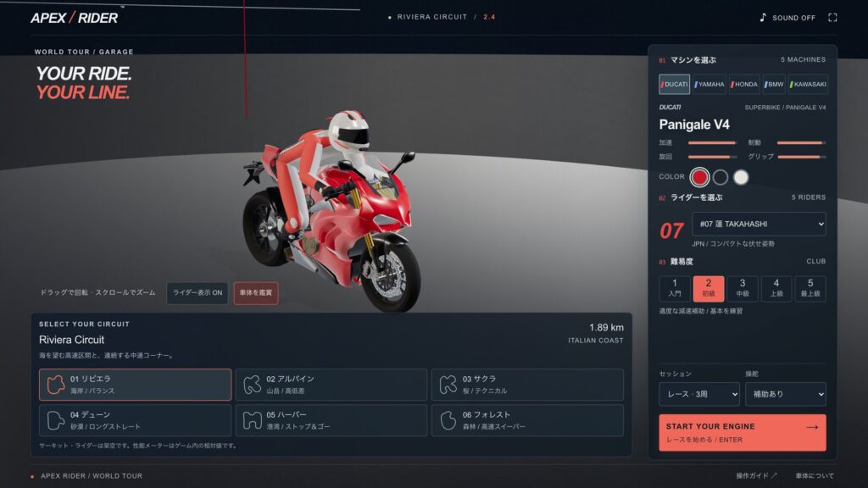This screenshot has height=488, width=868.
Task: Select difficulty 5 最上級
Action: (x=810, y=288)
